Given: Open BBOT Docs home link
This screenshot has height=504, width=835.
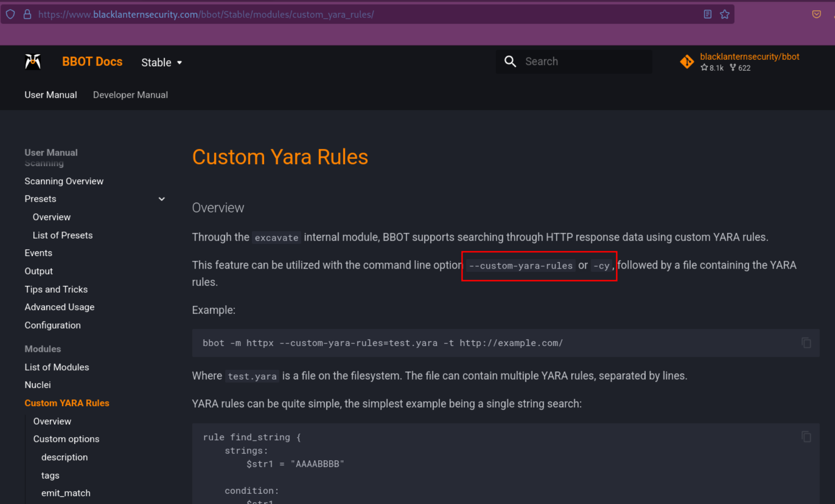Looking at the screenshot, I should [x=92, y=62].
